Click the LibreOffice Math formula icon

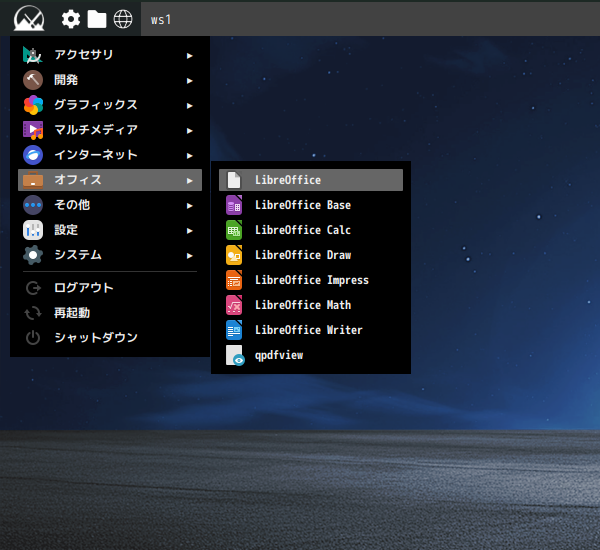coord(234,305)
